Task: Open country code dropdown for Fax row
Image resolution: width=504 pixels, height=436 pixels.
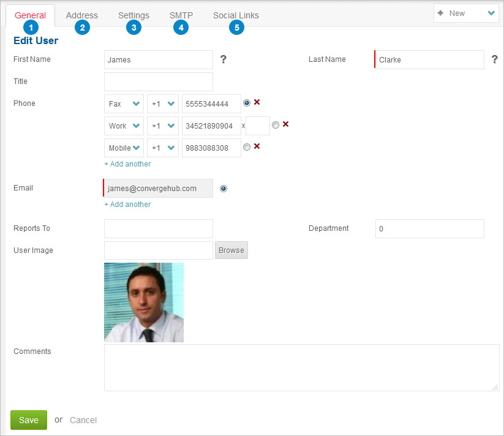Action: (x=163, y=103)
